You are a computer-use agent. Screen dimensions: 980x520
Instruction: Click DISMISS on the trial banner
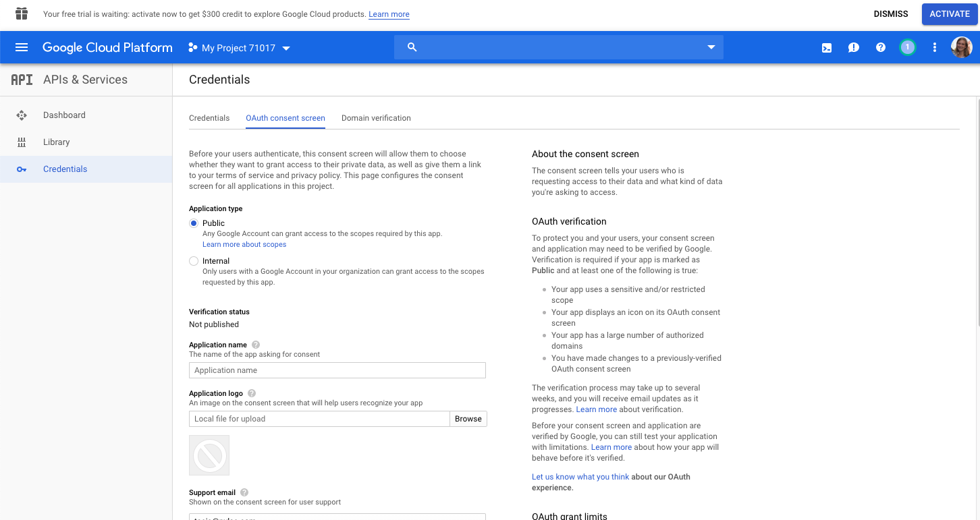pyautogui.click(x=891, y=14)
